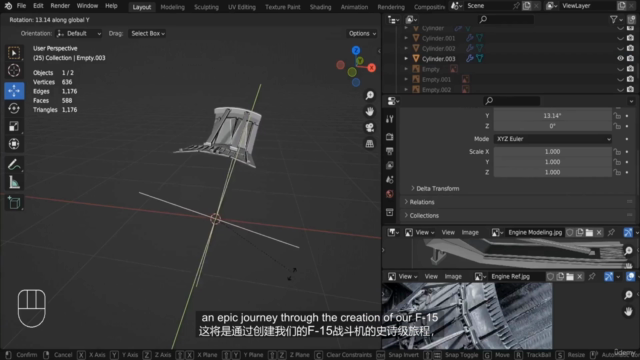Expand the Collections panel

click(x=422, y=216)
